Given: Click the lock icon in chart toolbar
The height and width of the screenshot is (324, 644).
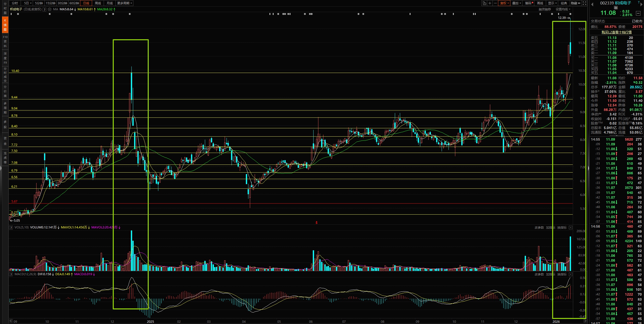Looking at the screenshot, I should pos(484,3).
